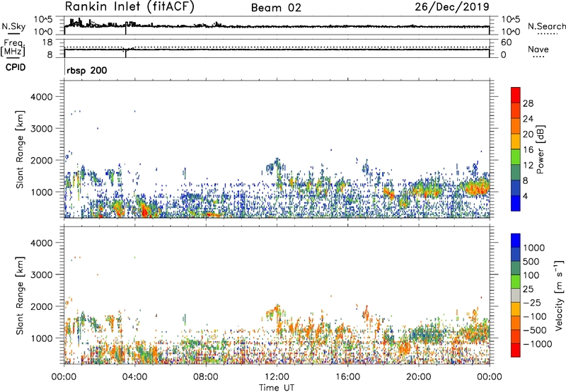Click the '04:00' time axis label
The image size is (566, 392).
pos(135,377)
